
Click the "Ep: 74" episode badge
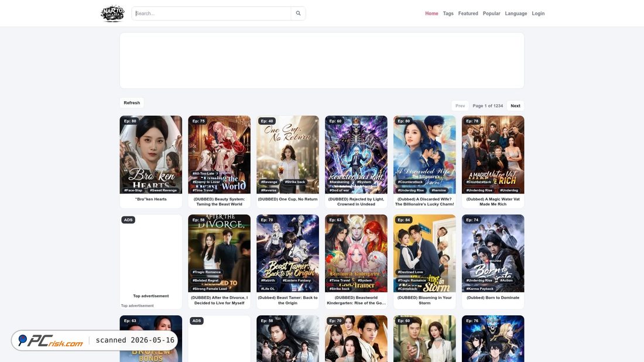point(472,220)
